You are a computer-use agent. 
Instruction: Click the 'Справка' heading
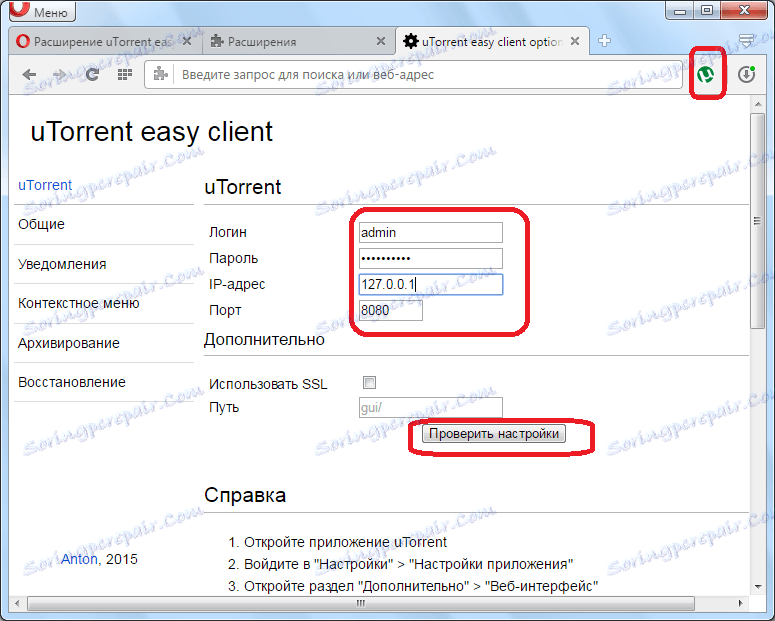[x=245, y=495]
